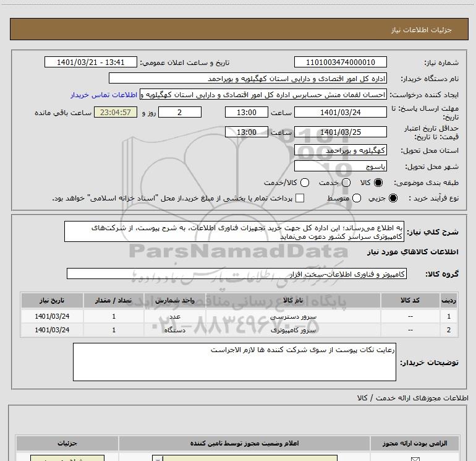
Task: Click need date 1401/03/24 in row 1
Action: [x=52, y=316]
